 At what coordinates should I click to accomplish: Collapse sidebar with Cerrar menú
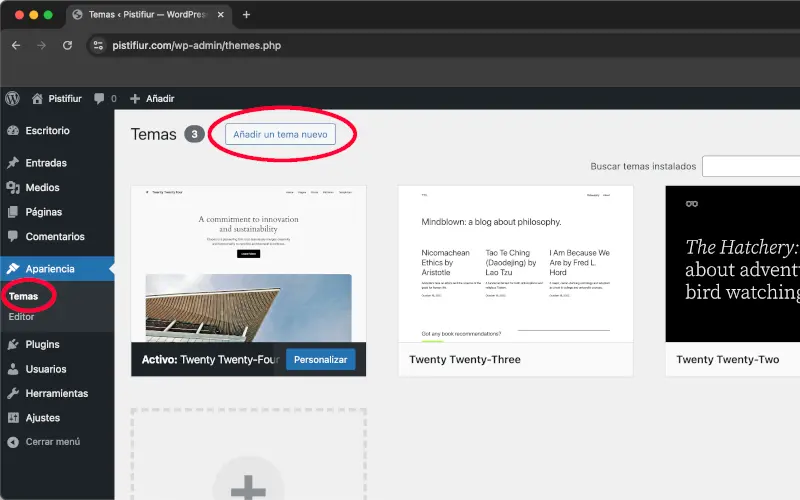53,442
